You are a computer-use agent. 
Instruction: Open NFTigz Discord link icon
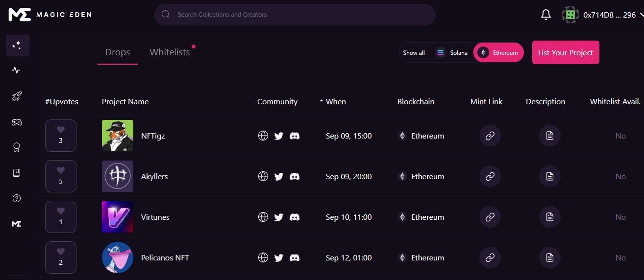[x=295, y=136]
